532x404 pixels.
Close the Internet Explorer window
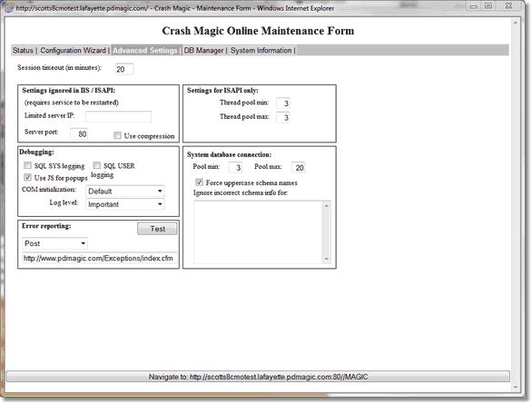pos(508,6)
